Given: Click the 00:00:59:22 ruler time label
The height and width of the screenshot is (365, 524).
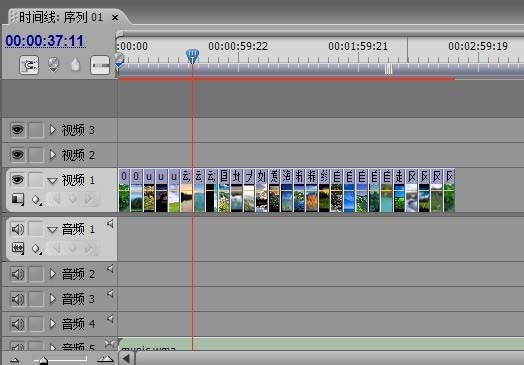Looking at the screenshot, I should click(238, 46).
